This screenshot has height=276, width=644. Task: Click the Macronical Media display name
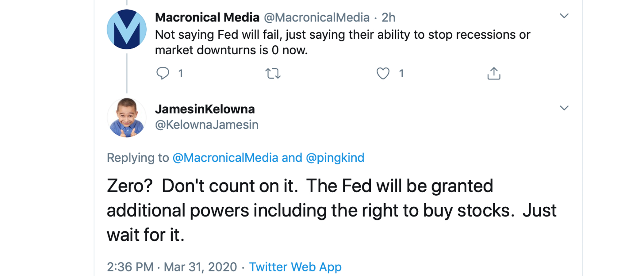(207, 17)
